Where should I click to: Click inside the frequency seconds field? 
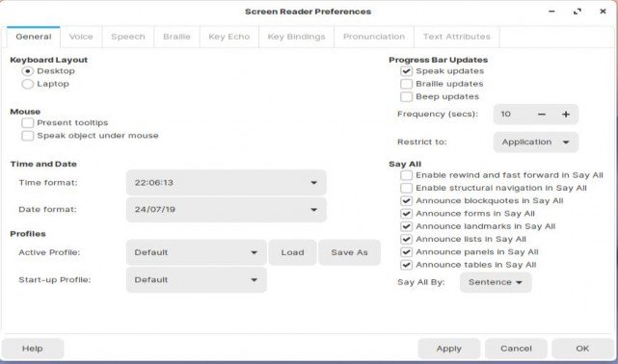[x=512, y=115]
